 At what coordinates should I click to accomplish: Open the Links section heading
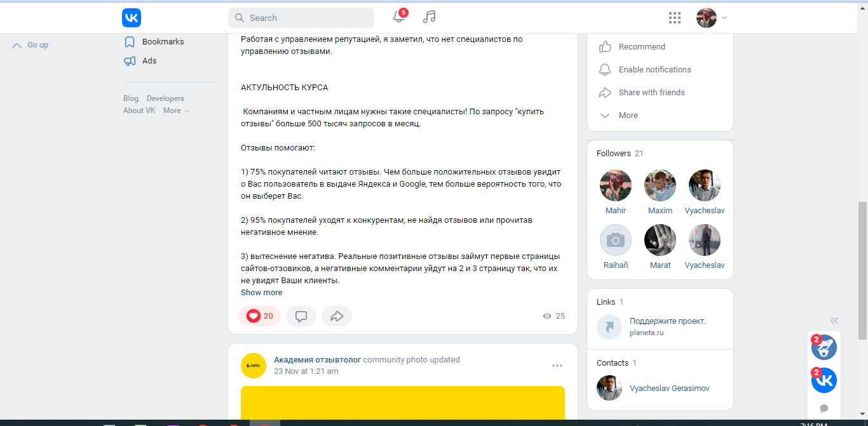click(610, 302)
